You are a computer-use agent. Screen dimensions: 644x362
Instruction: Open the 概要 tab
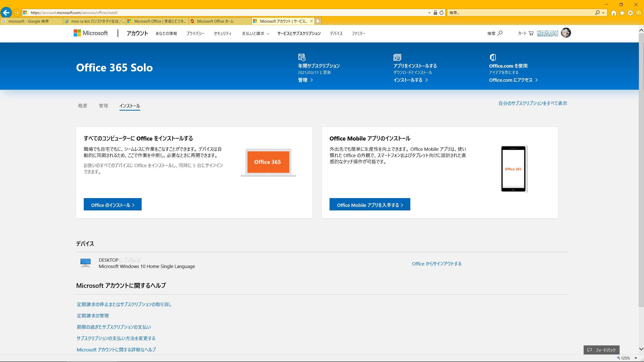[x=83, y=106]
